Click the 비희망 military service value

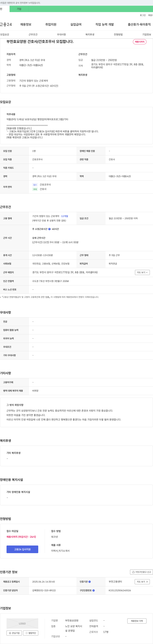35,391
